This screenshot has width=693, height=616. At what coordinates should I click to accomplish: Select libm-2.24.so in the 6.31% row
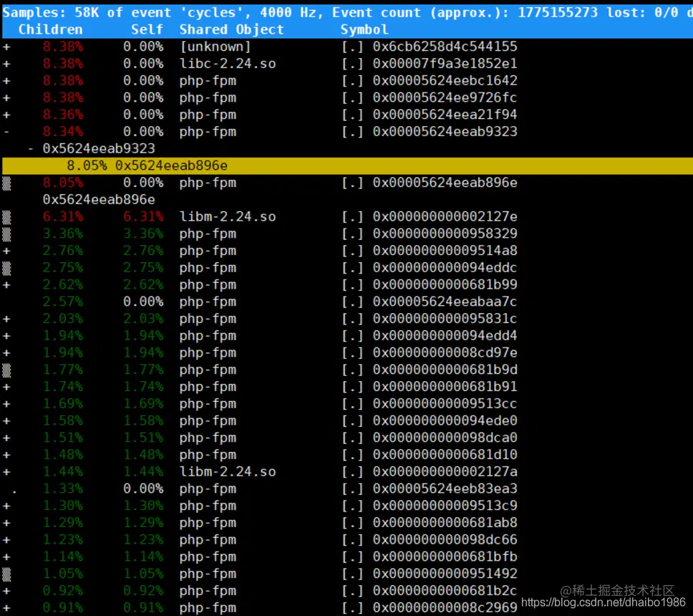coord(228,217)
